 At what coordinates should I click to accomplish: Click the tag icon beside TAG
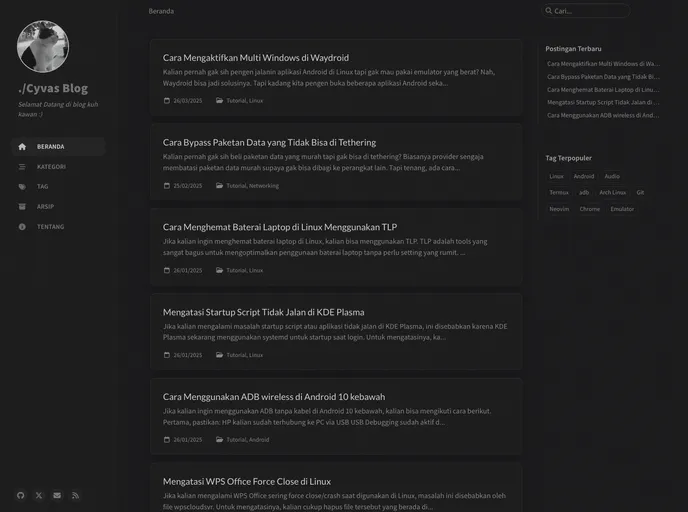pos(22,186)
